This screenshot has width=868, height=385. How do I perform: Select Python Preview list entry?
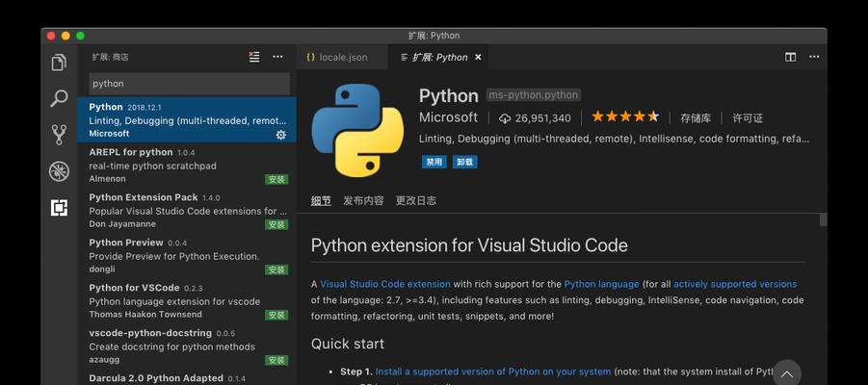(187, 256)
